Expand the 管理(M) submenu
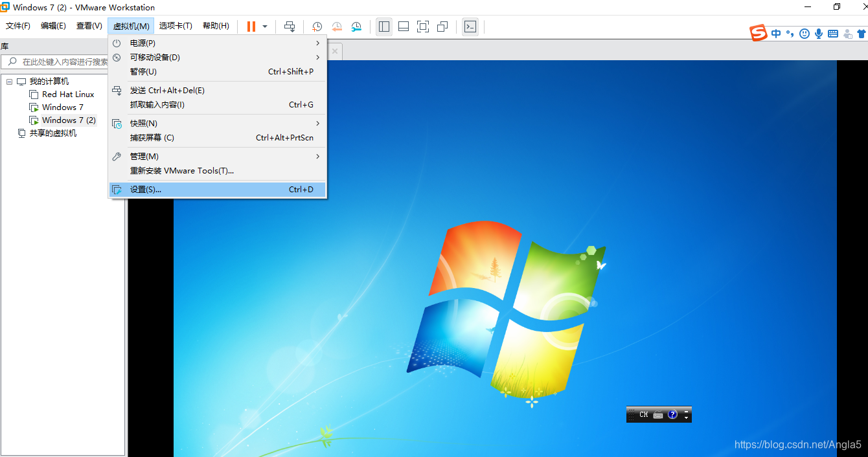Screen dimensions: 868x457 point(217,157)
